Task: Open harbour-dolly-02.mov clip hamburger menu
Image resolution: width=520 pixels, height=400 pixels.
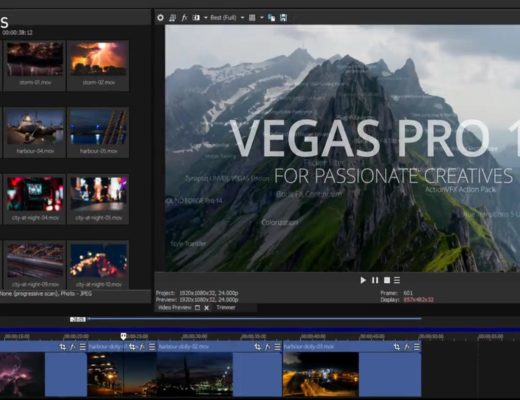Action: 277,347
